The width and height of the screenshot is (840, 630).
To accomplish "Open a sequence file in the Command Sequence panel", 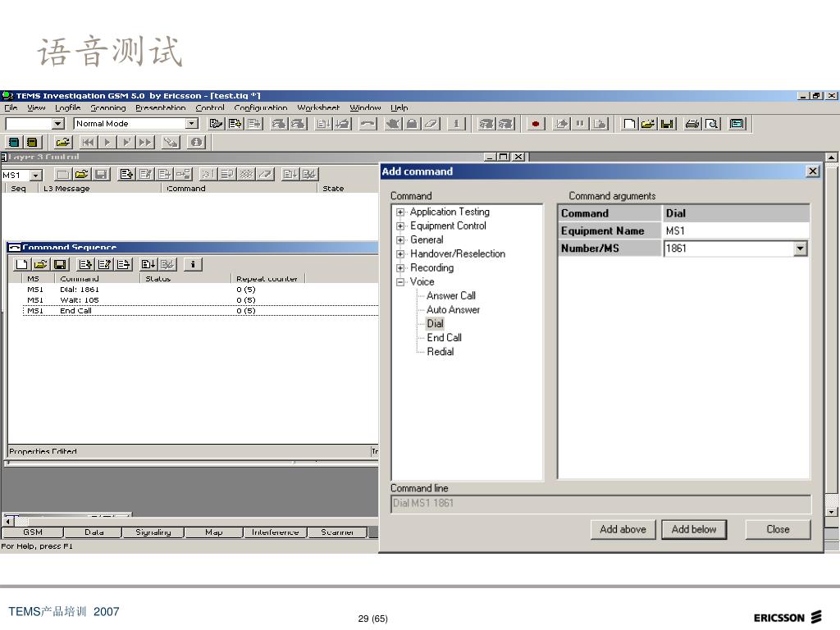I will click(41, 264).
